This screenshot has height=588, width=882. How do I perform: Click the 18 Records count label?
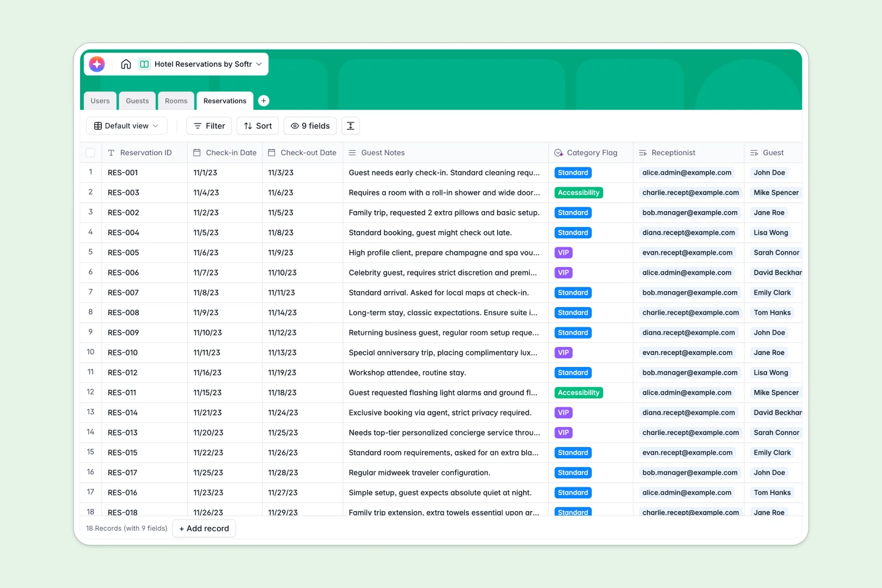click(126, 529)
